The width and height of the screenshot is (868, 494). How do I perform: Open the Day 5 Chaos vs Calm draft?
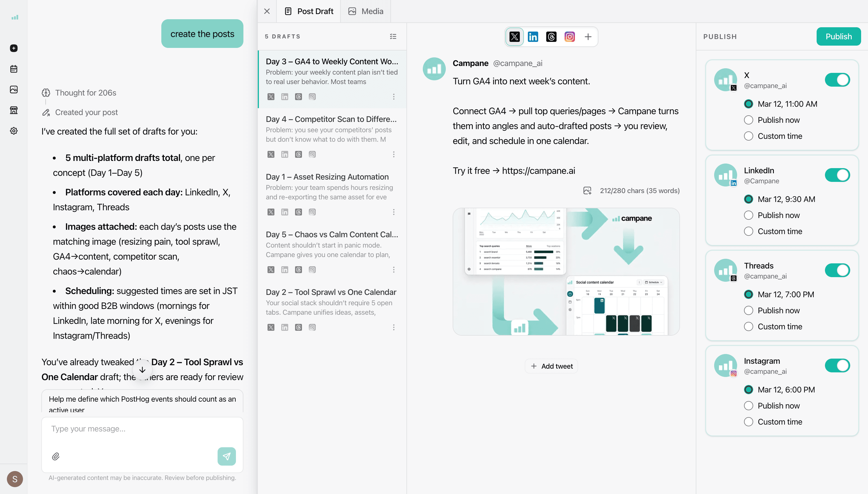tap(332, 244)
